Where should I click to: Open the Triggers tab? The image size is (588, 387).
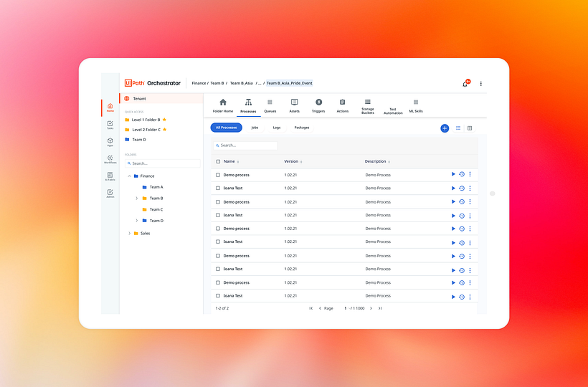click(x=318, y=106)
